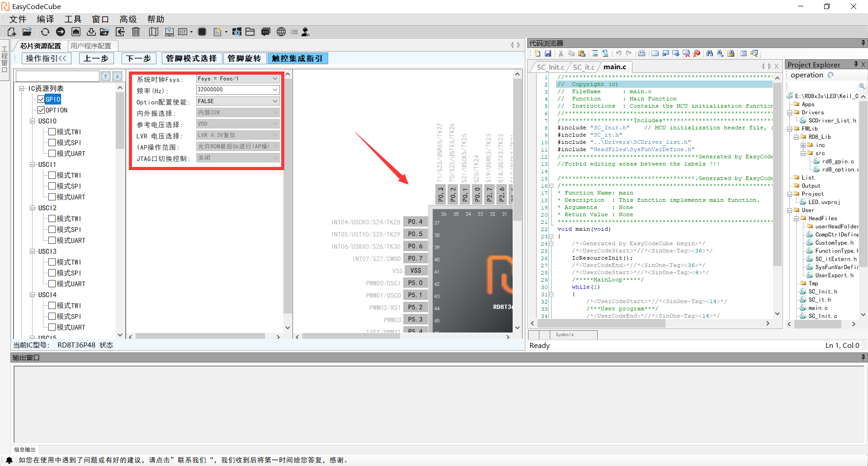
Task: Click the globe website icon
Action: point(281,32)
